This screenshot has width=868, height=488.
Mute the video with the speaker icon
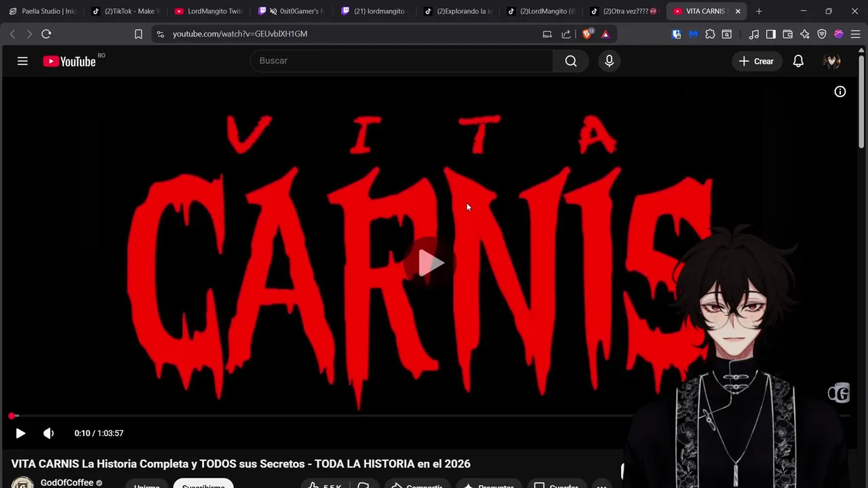[x=48, y=433]
